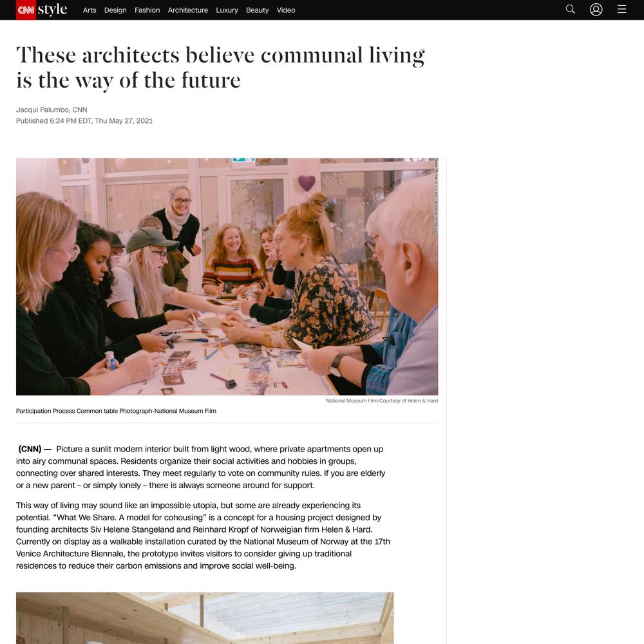
Task: Navigate to the Luxury section
Action: 227,10
